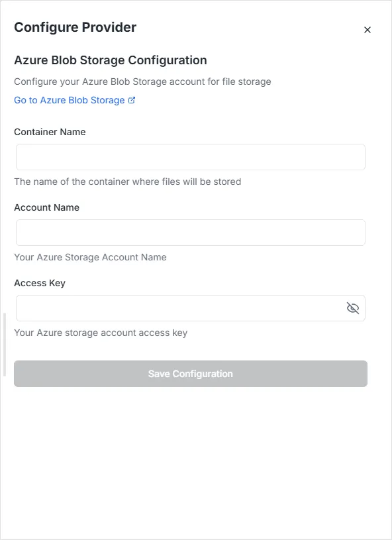The image size is (392, 540).
Task: Click the Azure Storage Account Name hint text
Action: click(x=90, y=257)
